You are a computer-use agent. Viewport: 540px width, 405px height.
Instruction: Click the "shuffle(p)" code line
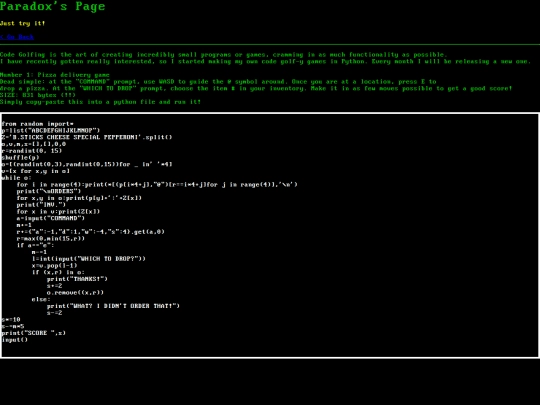[x=20, y=157]
